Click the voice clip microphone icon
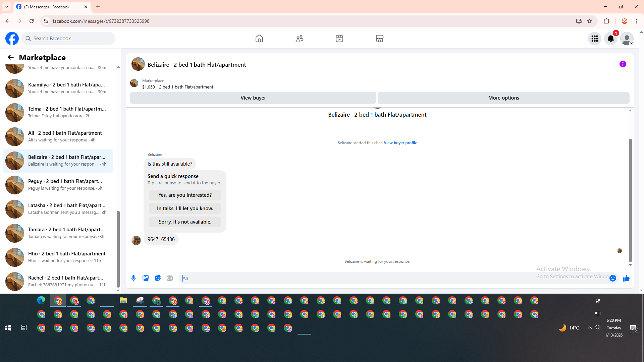Viewport: 644px width, 362px height. (133, 278)
